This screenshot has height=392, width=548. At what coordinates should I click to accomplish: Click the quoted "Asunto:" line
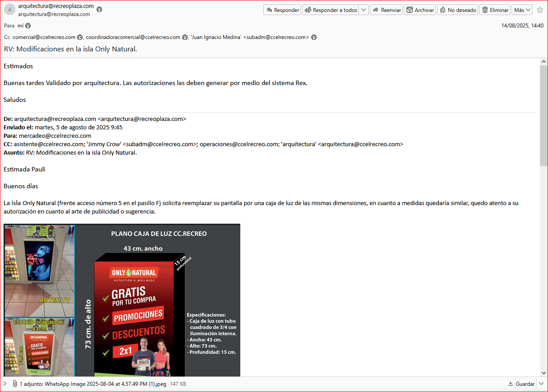[x=70, y=152]
